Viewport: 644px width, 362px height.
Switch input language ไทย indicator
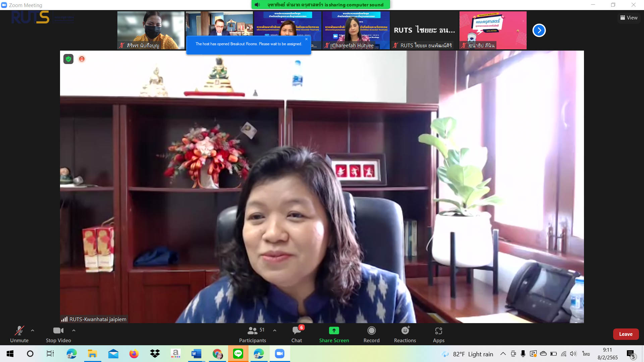tap(586, 354)
